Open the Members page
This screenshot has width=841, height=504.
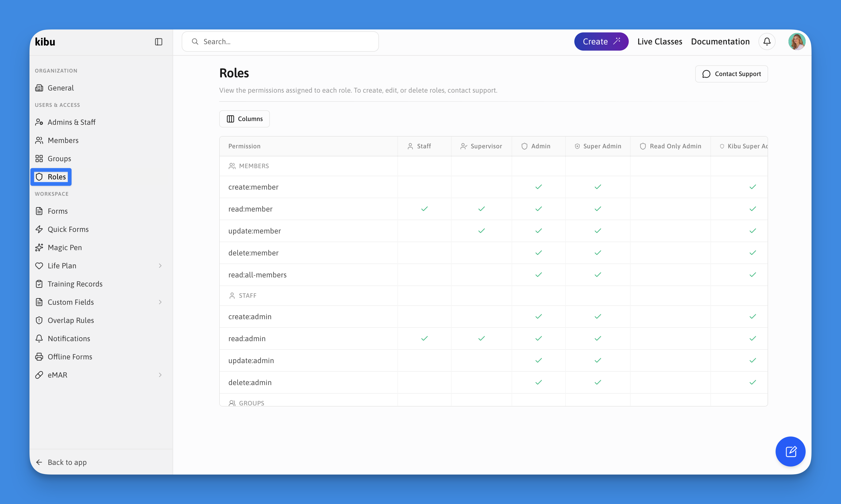57,140
